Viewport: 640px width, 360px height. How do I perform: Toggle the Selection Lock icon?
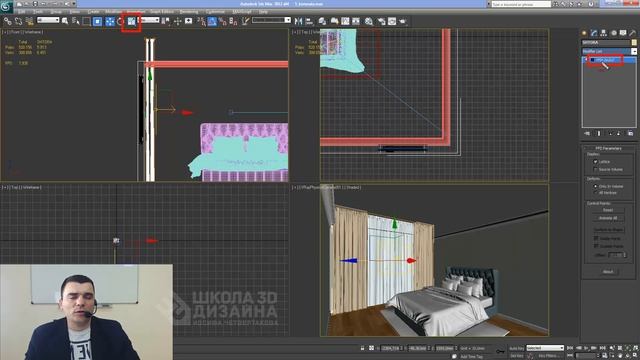[x=362, y=348]
